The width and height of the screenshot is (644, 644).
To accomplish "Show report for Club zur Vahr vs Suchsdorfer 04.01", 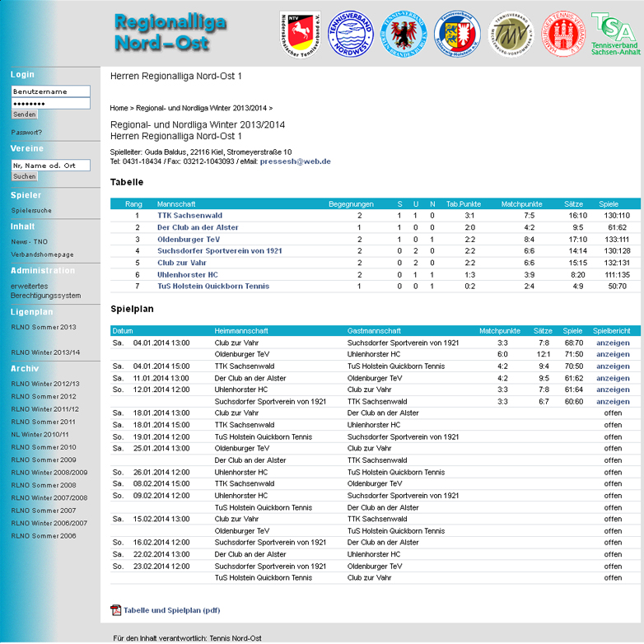I will tap(613, 343).
